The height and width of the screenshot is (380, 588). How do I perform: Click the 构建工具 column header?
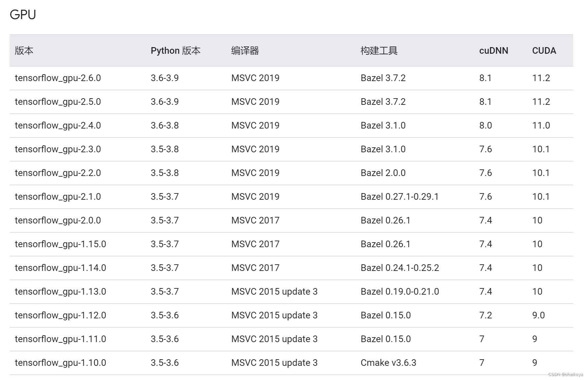point(378,51)
